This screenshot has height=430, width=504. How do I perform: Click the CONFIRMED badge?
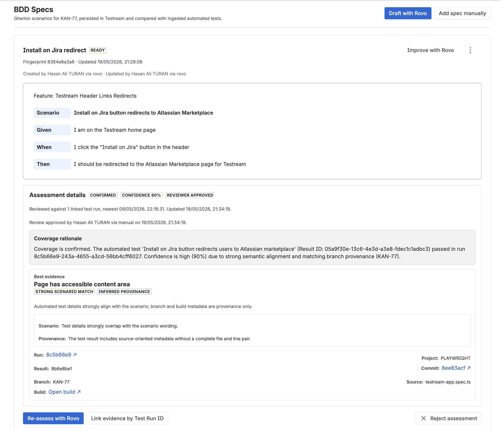pos(103,195)
